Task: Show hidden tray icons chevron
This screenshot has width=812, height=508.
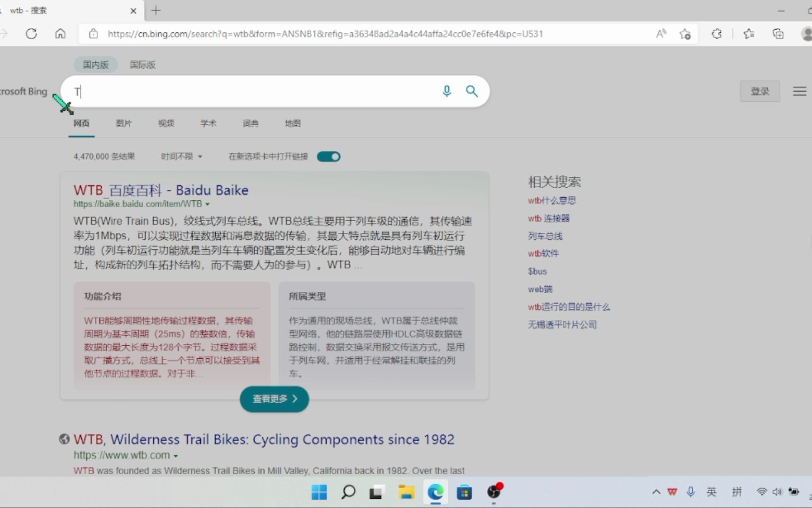Action: click(656, 492)
